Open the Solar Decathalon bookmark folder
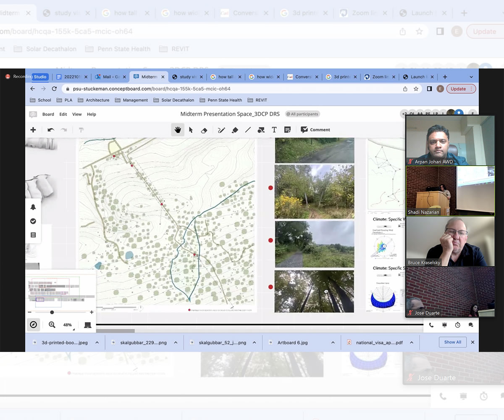Image resolution: width=504 pixels, height=420 pixels. click(x=174, y=100)
